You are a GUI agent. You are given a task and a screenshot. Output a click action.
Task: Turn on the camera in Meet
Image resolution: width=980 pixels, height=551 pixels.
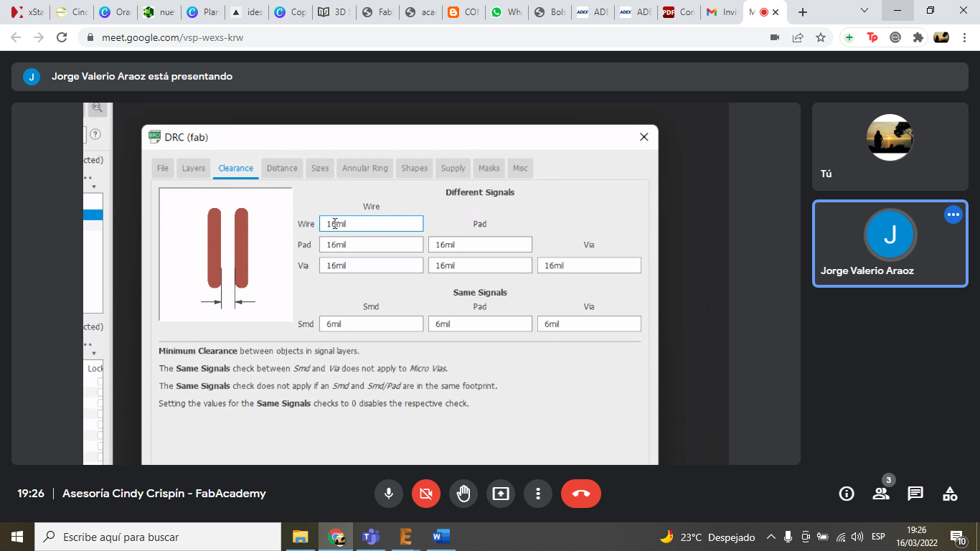pos(425,494)
